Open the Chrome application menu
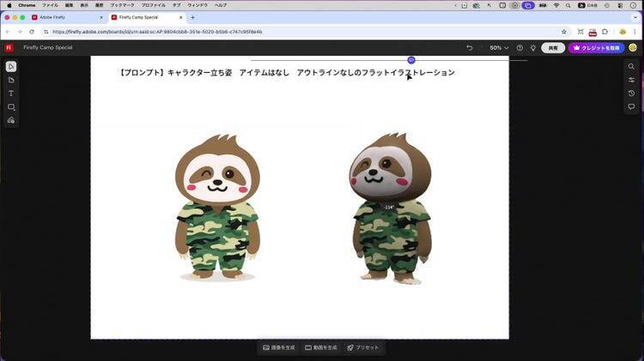 point(27,5)
